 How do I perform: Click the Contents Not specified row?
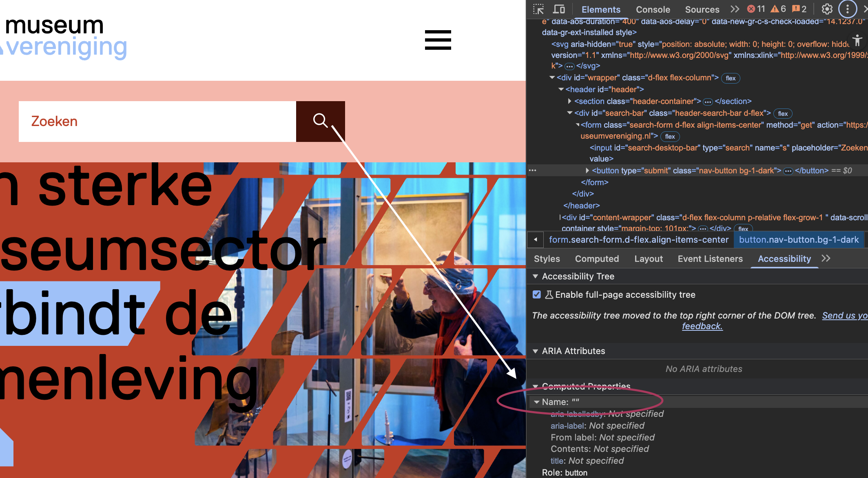[x=600, y=449]
